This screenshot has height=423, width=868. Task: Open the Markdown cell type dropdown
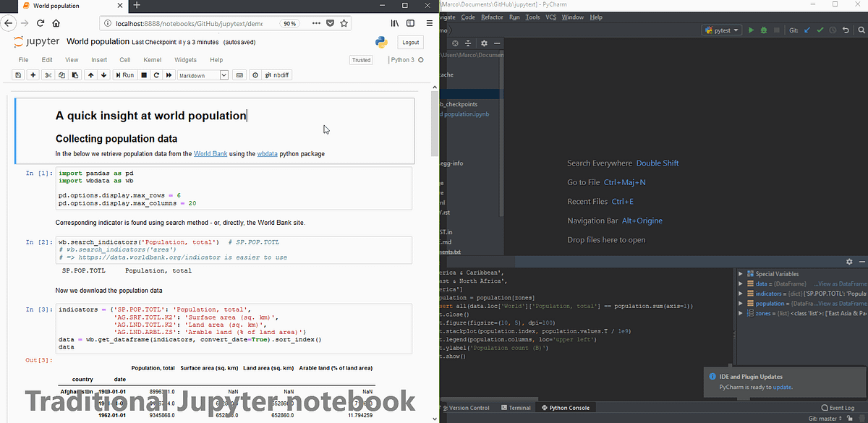pyautogui.click(x=203, y=74)
